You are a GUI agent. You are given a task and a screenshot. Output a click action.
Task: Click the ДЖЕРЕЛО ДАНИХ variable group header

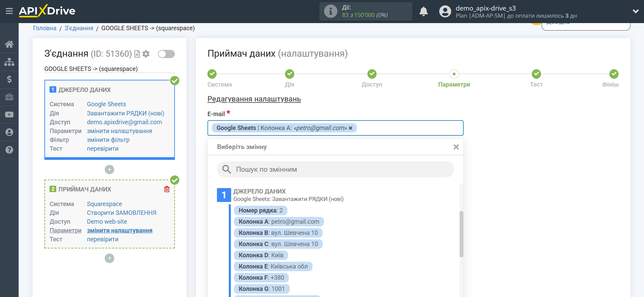[259, 191]
